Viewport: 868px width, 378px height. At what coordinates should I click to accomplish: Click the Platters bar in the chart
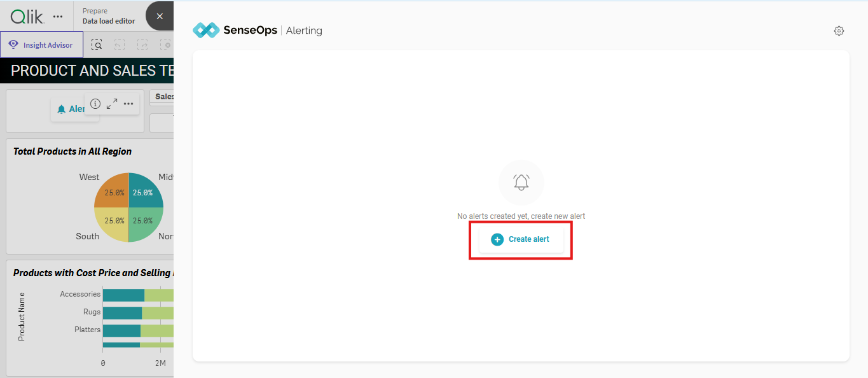138,330
